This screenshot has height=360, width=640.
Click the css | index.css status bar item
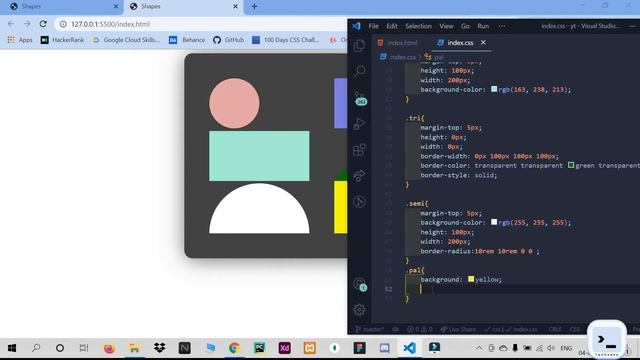(x=511, y=329)
